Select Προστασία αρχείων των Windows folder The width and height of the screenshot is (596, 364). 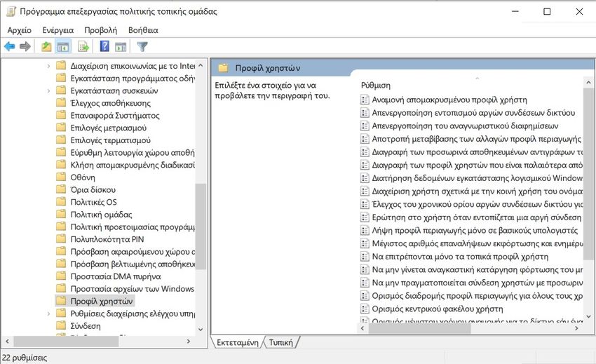coord(133,288)
